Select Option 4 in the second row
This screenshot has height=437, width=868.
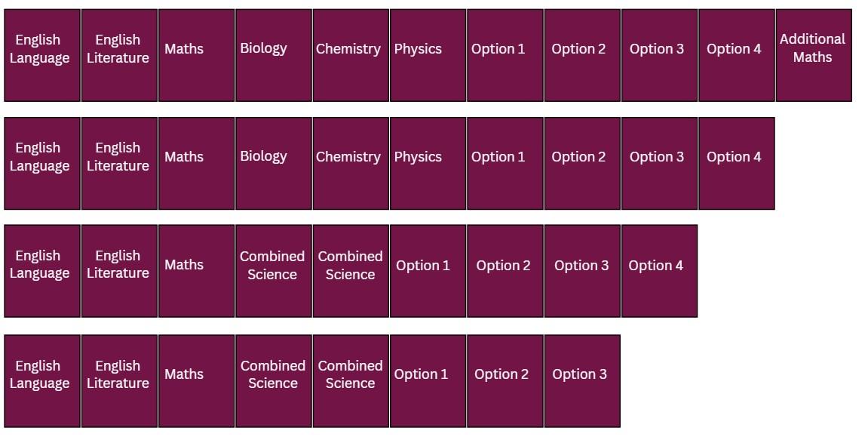(736, 163)
